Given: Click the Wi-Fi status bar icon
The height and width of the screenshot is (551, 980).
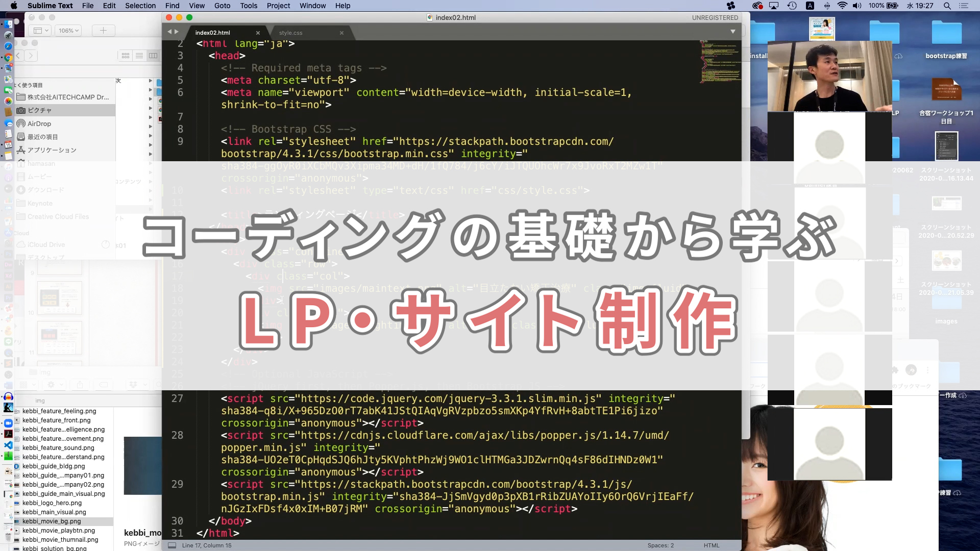Looking at the screenshot, I should click(x=842, y=6).
